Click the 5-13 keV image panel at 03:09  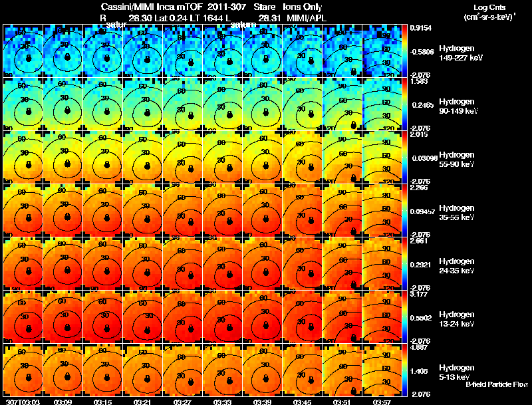(63, 370)
